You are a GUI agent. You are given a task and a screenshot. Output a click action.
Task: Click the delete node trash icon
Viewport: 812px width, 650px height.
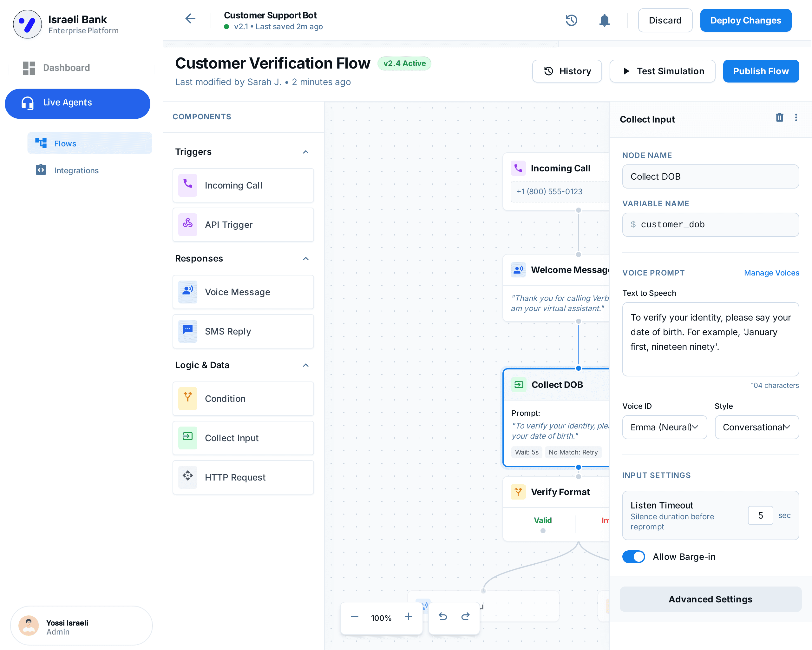click(779, 117)
